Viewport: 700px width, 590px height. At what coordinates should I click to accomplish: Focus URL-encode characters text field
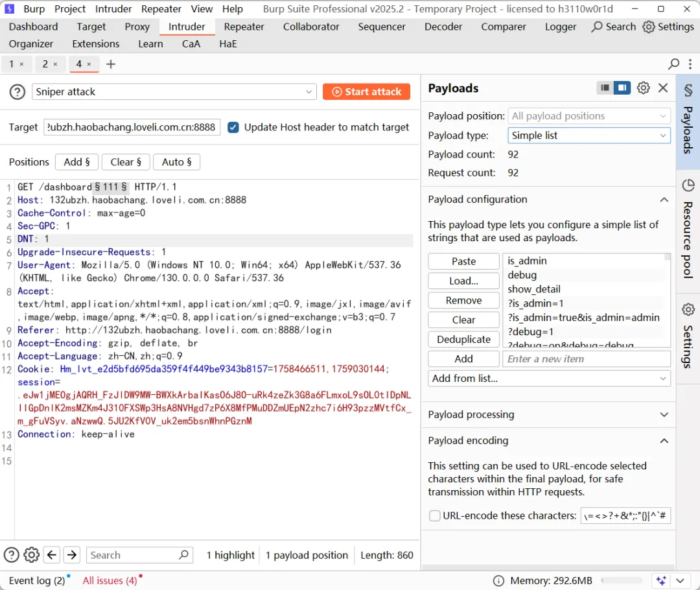pos(625,516)
